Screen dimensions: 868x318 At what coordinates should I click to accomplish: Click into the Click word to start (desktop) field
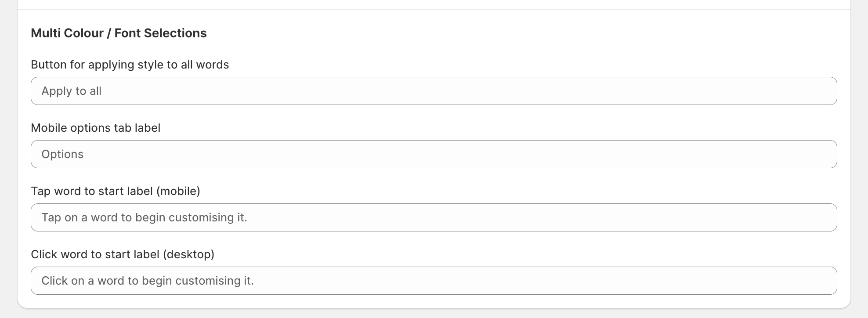[434, 281]
